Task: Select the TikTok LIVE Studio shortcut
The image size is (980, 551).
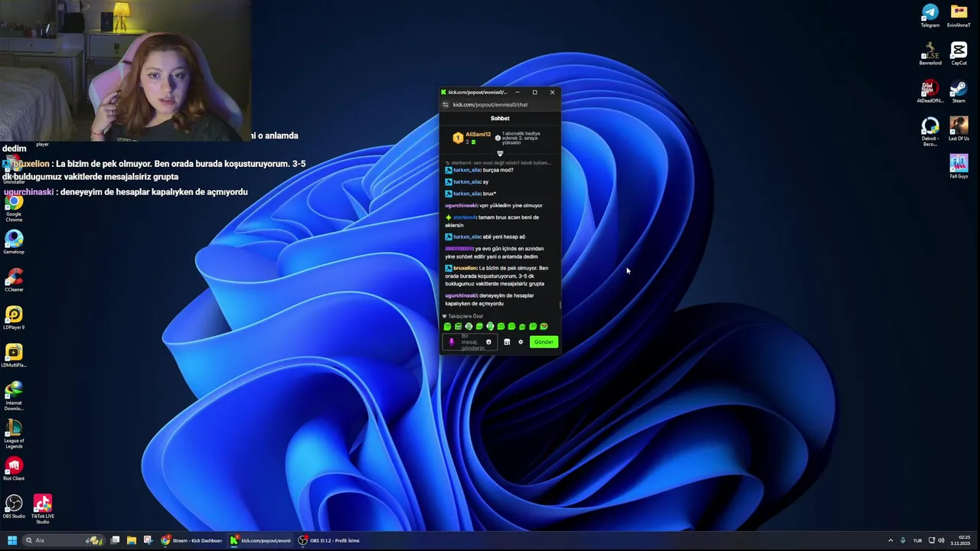Action: pyautogui.click(x=42, y=509)
